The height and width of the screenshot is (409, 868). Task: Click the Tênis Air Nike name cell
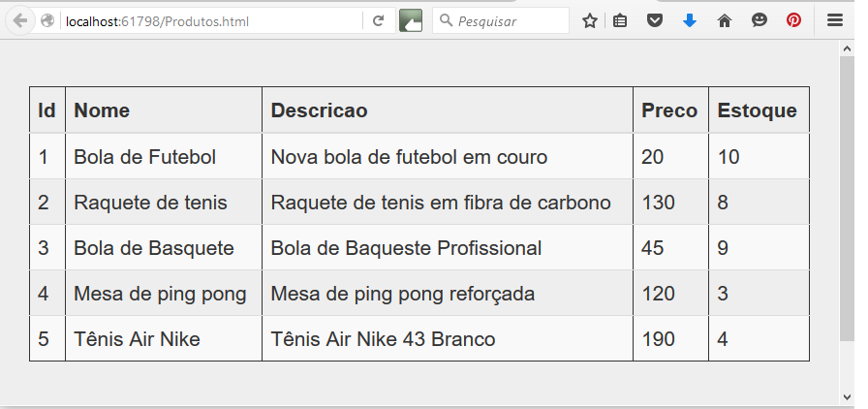164,338
